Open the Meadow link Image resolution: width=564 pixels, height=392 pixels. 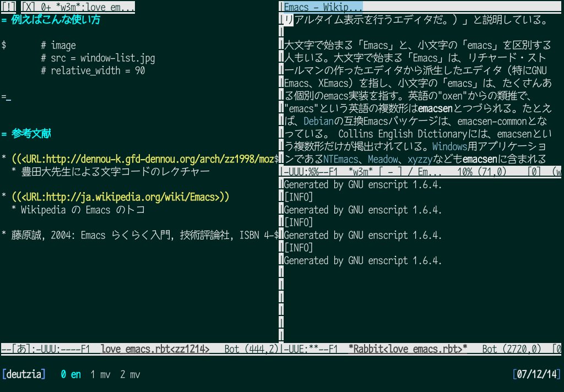(383, 159)
